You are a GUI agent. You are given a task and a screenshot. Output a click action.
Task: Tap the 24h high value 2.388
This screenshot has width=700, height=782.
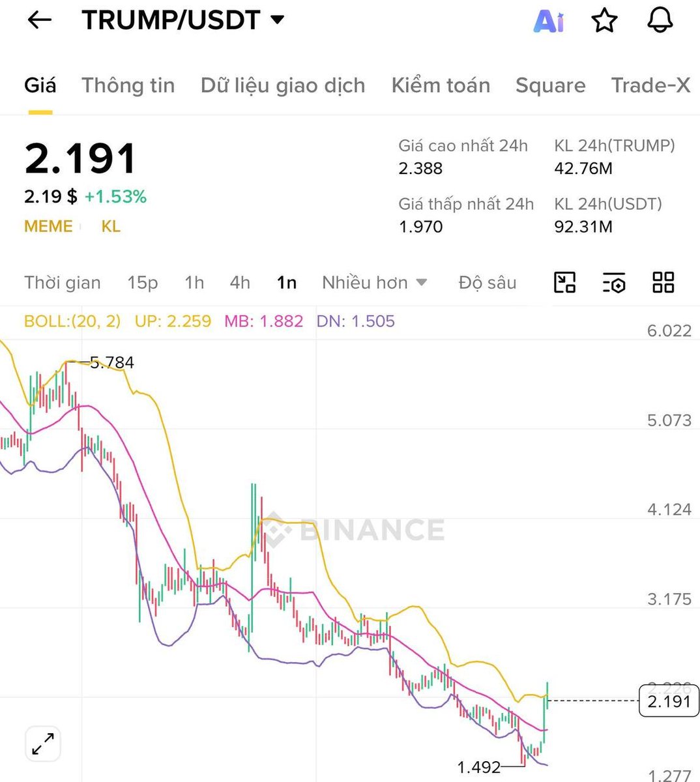click(420, 168)
